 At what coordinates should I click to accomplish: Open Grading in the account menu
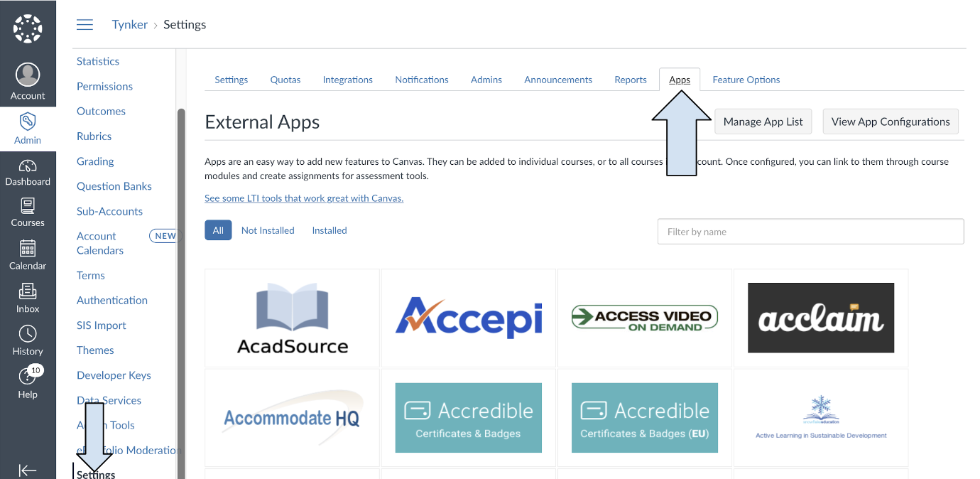tap(95, 161)
